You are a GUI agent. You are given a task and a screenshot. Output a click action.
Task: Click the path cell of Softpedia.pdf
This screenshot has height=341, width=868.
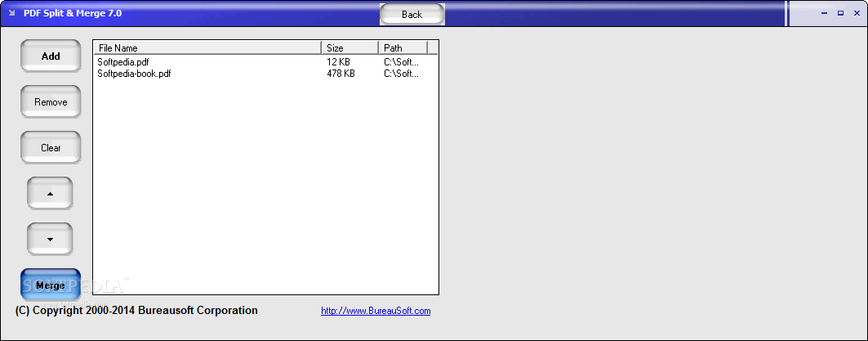[402, 62]
